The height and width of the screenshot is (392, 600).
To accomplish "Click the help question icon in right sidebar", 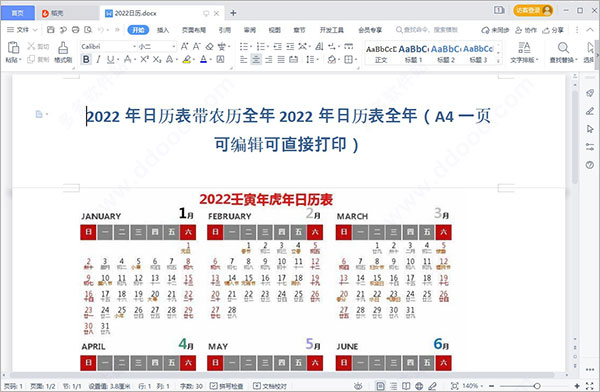I will [x=590, y=165].
